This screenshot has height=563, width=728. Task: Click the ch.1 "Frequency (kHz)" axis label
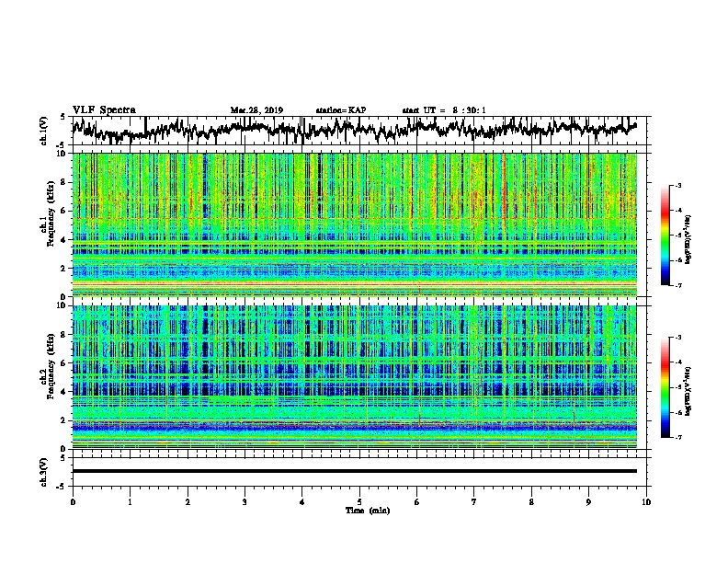pos(51,213)
